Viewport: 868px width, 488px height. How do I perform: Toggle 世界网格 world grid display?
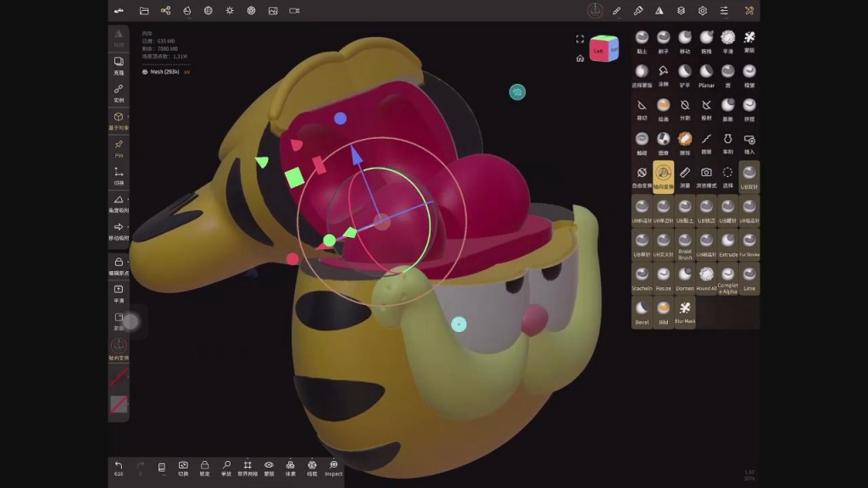(x=248, y=468)
